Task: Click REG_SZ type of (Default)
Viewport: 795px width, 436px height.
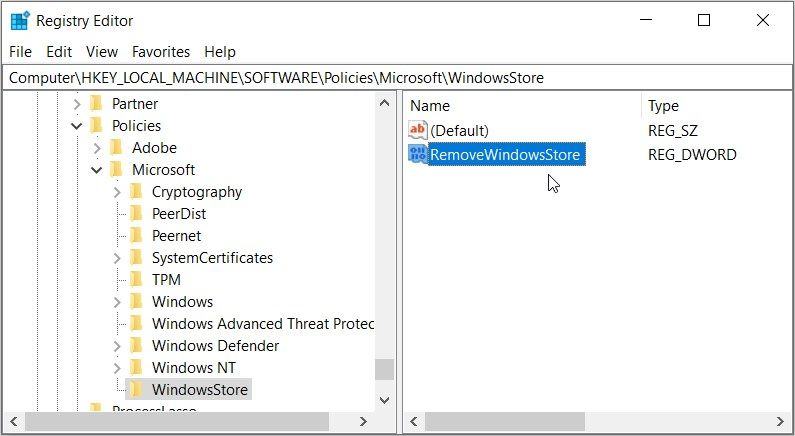Action: point(673,131)
